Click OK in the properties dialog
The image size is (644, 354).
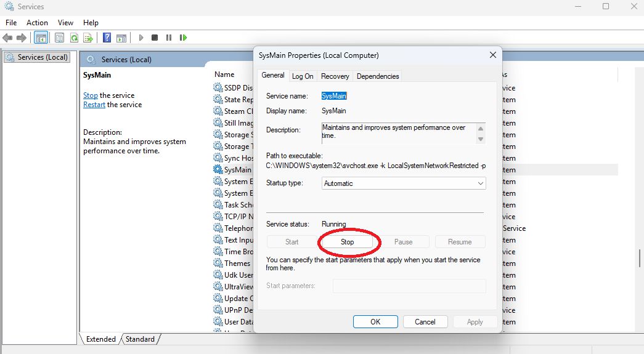click(375, 321)
